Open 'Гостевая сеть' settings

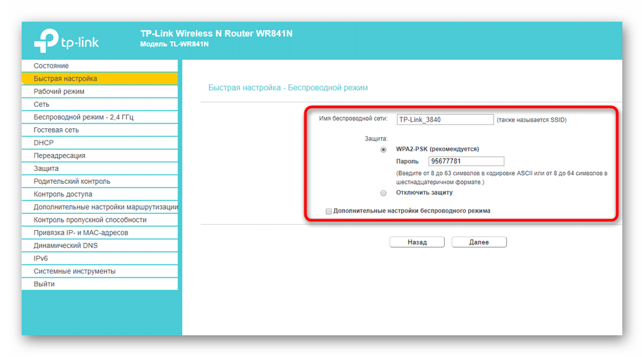click(56, 130)
